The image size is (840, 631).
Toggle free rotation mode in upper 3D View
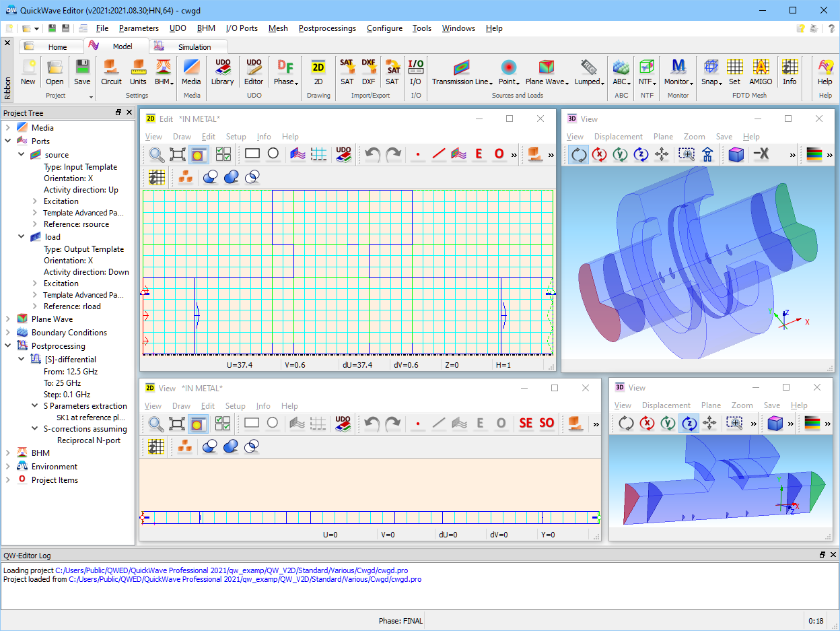(578, 155)
